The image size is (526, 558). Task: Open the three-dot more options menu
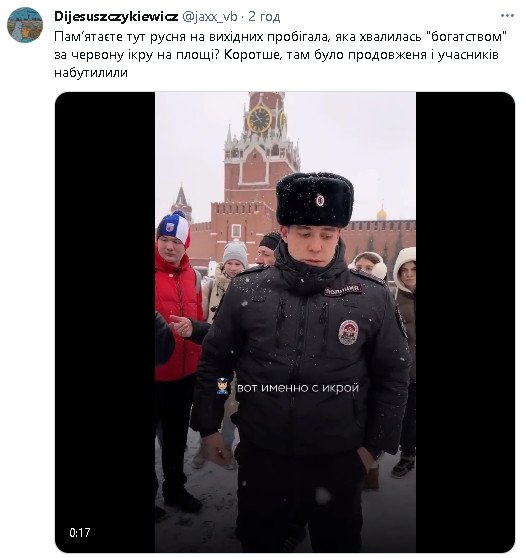pos(507,16)
